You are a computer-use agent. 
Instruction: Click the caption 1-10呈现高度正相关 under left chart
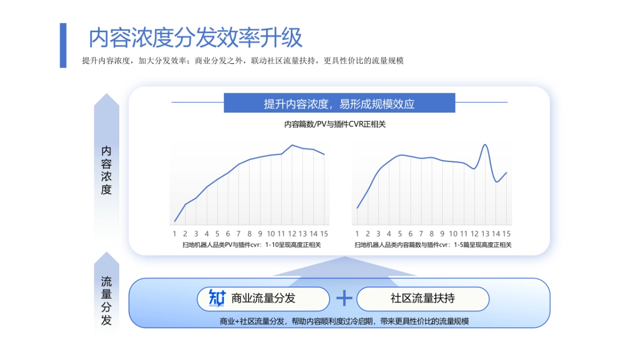(x=251, y=245)
